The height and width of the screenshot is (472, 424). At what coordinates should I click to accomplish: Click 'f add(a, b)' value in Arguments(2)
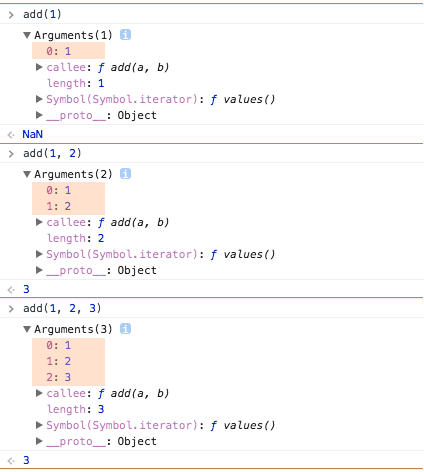click(134, 222)
